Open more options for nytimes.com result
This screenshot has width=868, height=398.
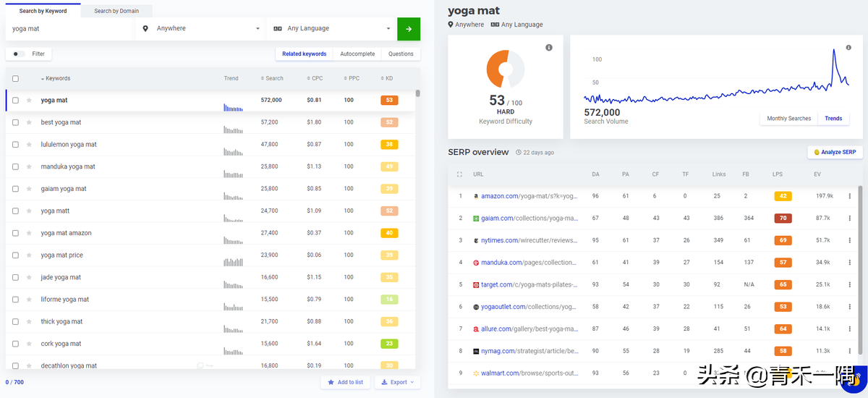click(x=849, y=240)
